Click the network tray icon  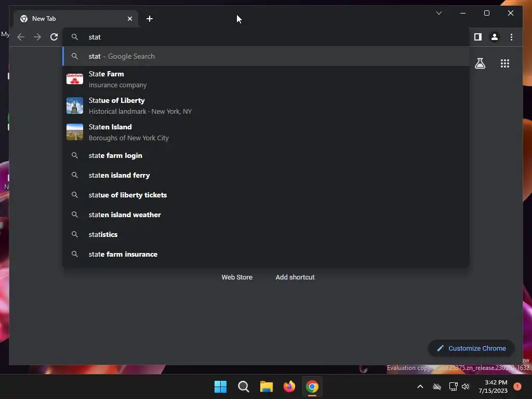(x=453, y=387)
